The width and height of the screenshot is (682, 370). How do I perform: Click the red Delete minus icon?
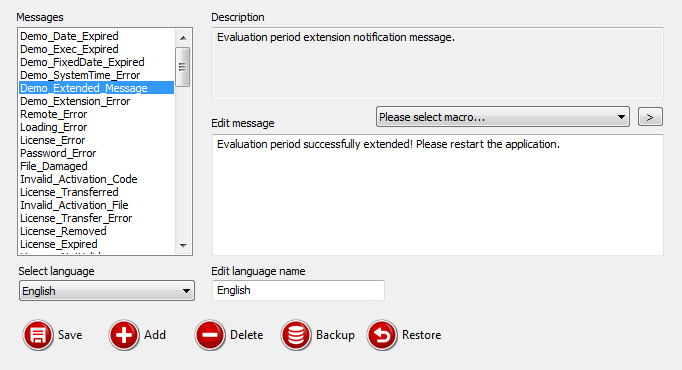point(210,335)
